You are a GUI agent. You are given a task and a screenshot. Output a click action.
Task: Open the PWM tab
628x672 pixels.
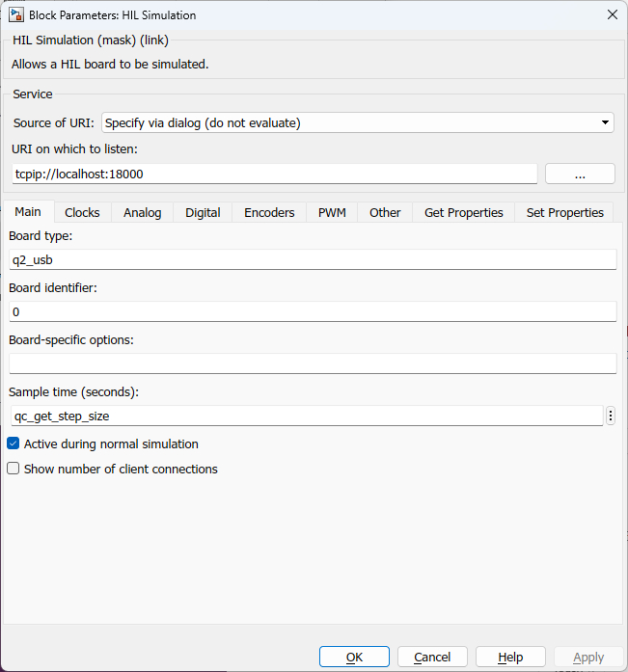[332, 212]
